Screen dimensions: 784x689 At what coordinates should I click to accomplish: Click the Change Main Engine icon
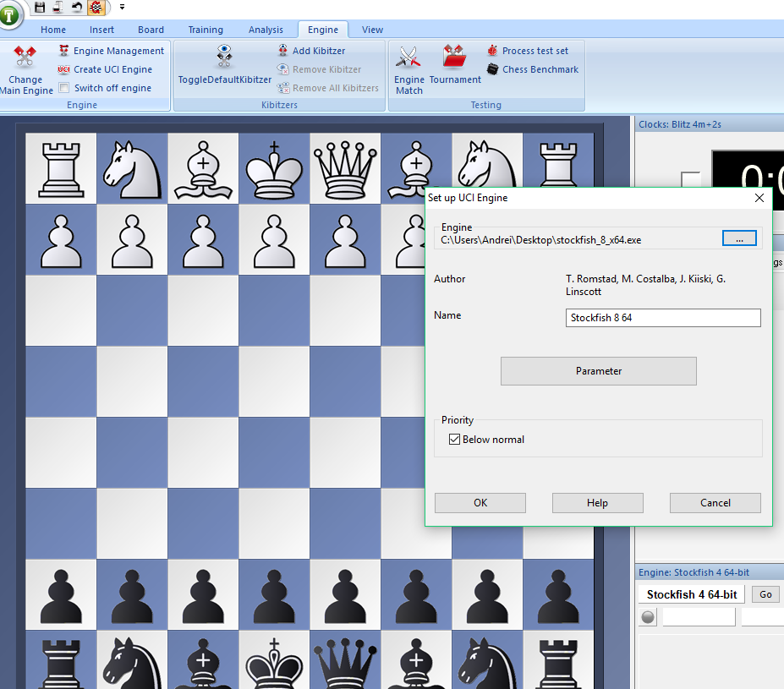point(25,59)
